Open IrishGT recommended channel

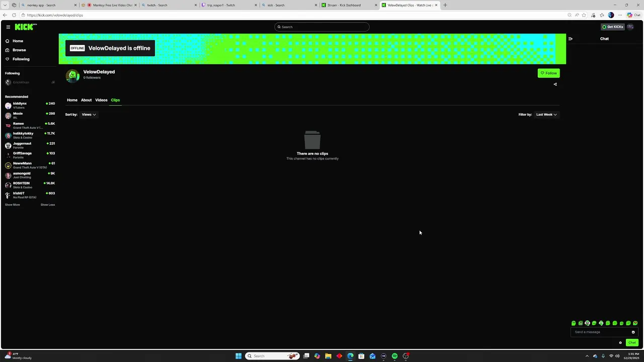click(30, 195)
